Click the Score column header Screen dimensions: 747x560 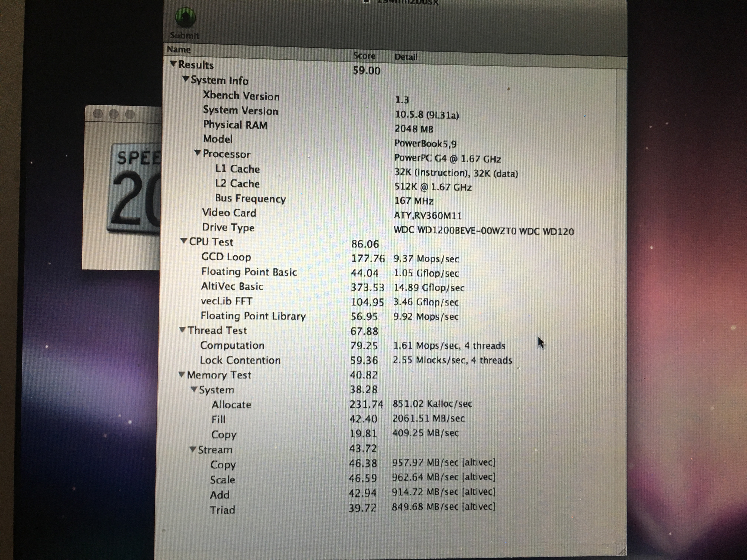click(x=364, y=56)
